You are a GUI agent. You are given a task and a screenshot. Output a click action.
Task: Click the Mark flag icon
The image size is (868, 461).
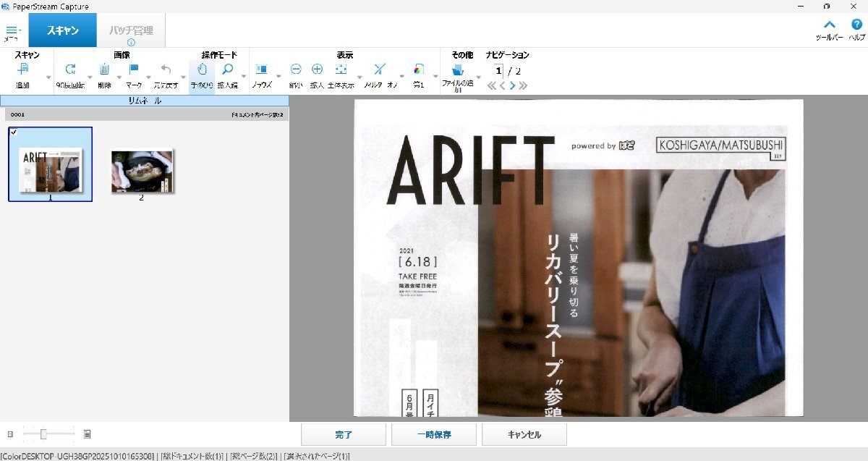[134, 70]
